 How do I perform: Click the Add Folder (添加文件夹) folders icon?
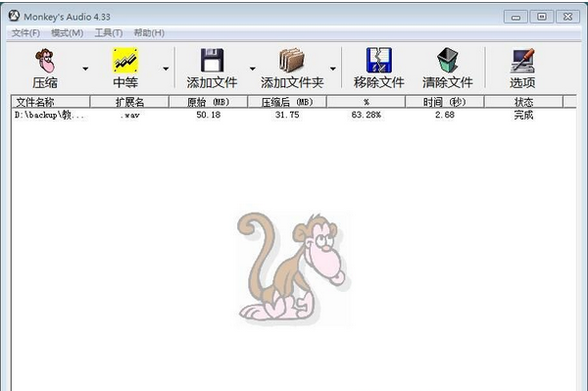tap(292, 61)
